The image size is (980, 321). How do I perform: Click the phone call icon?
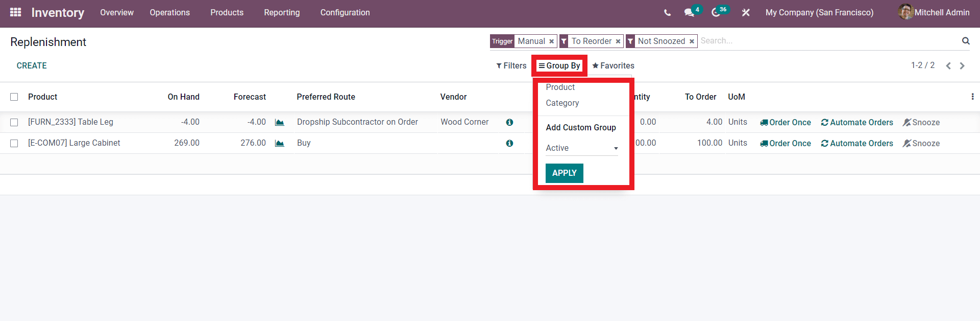(x=667, y=13)
